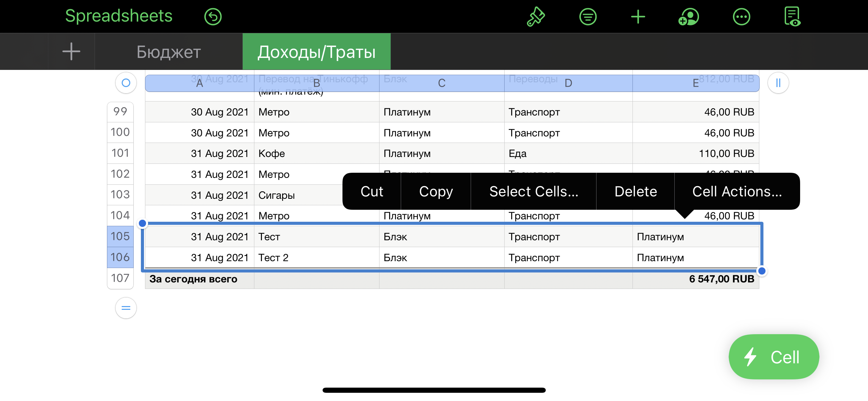Tap the document view options icon
The height and width of the screenshot is (401, 868).
click(x=792, y=16)
